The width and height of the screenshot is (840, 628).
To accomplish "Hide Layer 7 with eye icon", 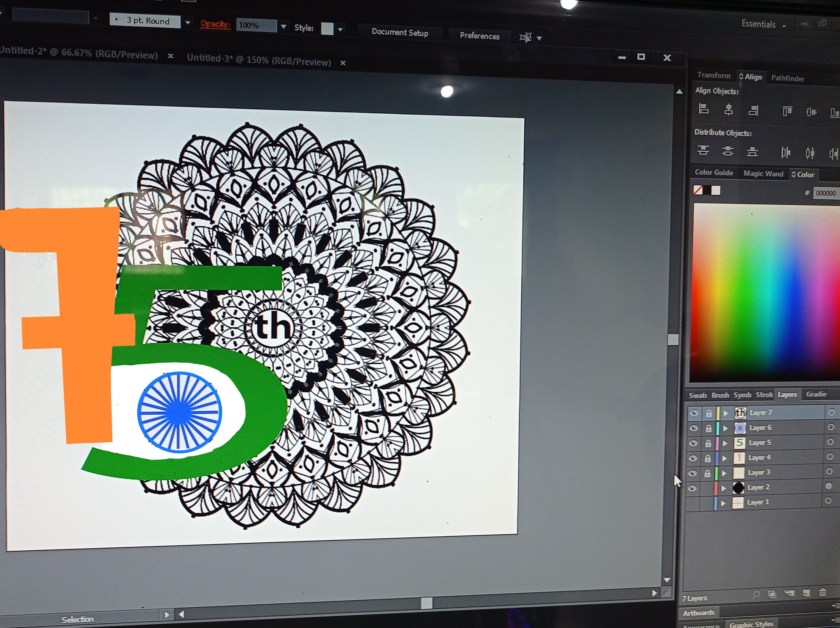I will click(x=694, y=413).
